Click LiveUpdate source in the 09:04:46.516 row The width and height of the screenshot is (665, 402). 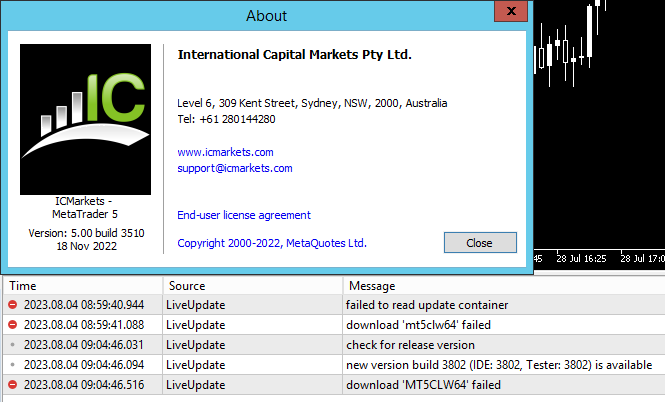[196, 385]
